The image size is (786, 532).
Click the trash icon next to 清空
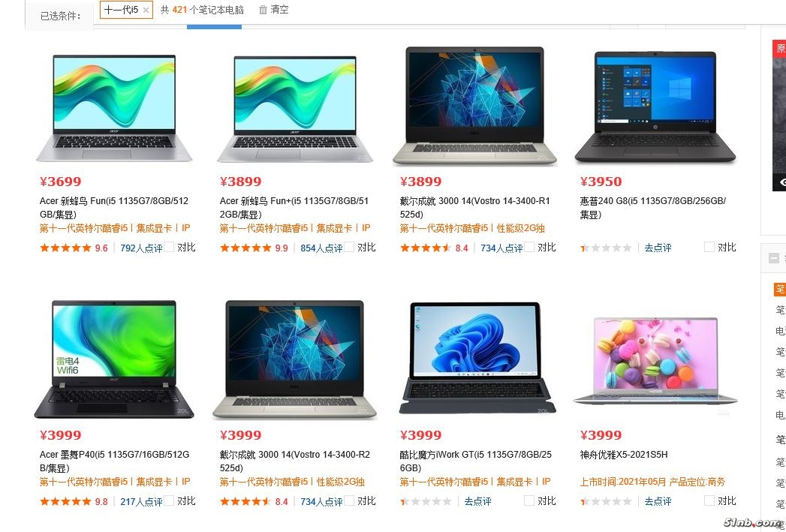(263, 10)
